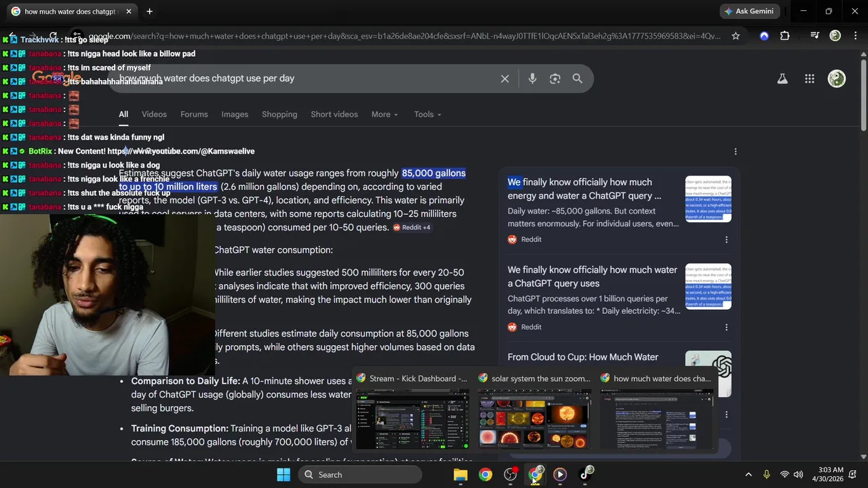Search by image with Google Lens
Viewport: 868px width, 488px height.
click(x=555, y=79)
